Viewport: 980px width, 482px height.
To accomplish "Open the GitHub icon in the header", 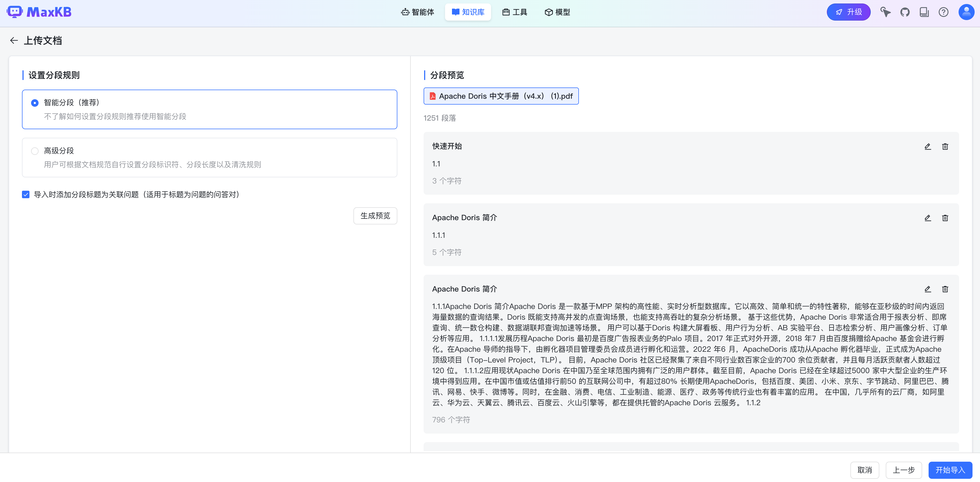I will click(x=905, y=12).
